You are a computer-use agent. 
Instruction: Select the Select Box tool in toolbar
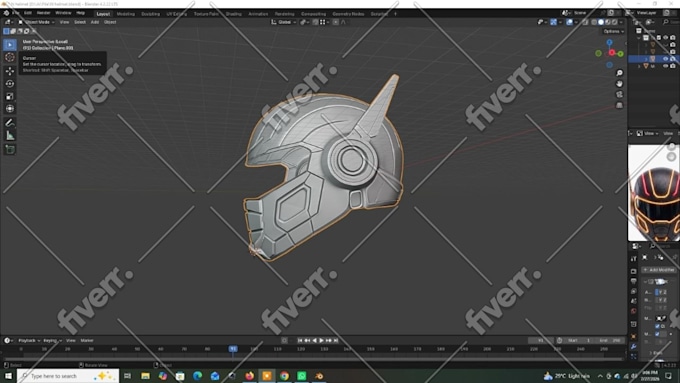(x=10, y=45)
